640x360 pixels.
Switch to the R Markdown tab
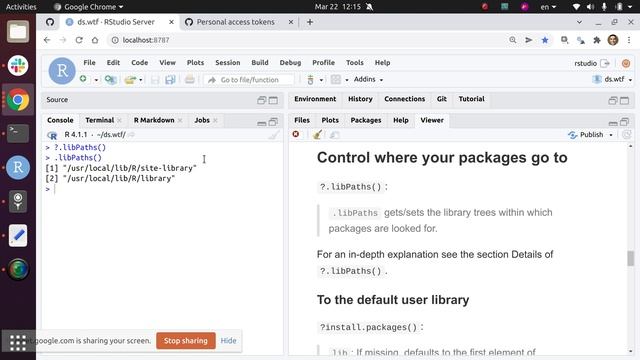pyautogui.click(x=154, y=120)
